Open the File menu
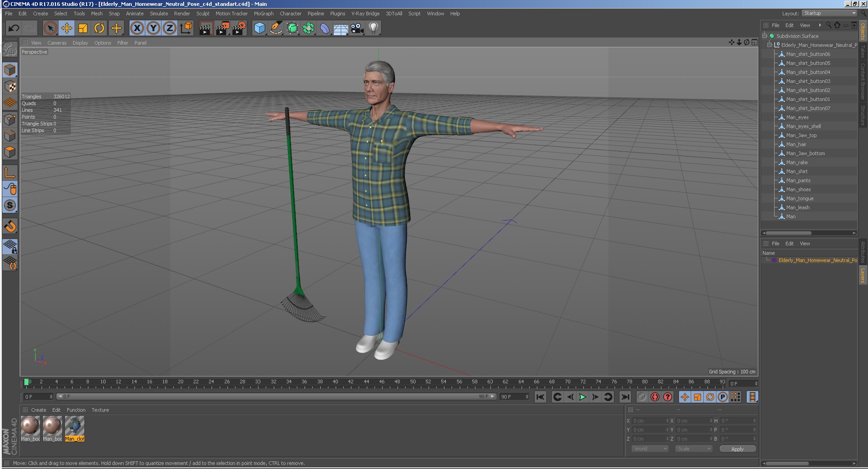This screenshot has height=469, width=868. [x=9, y=14]
